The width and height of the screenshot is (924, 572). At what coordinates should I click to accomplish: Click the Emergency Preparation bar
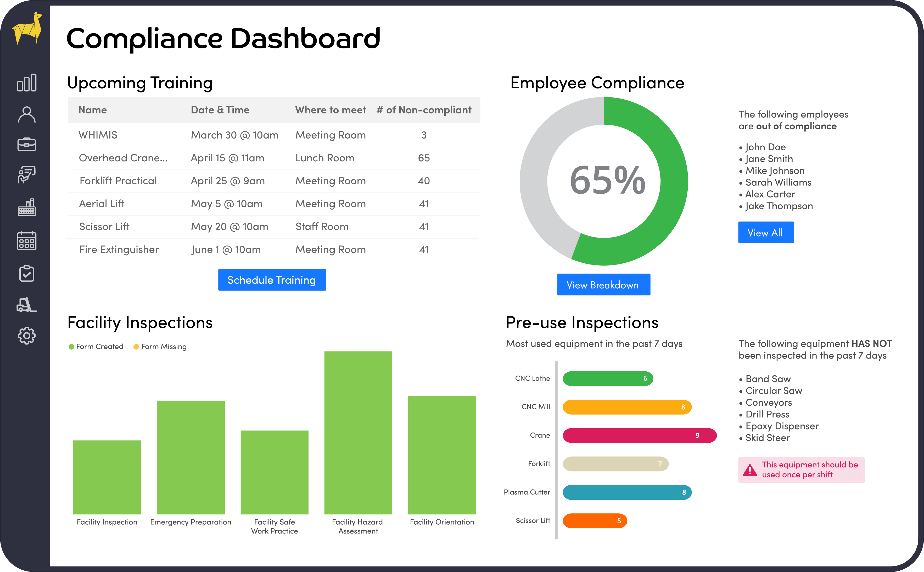point(191,457)
